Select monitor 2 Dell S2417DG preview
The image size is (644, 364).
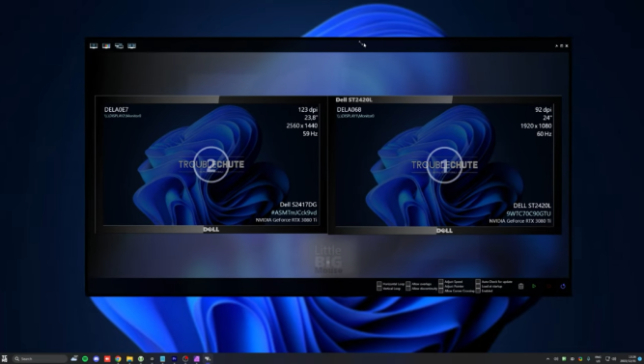pos(211,164)
